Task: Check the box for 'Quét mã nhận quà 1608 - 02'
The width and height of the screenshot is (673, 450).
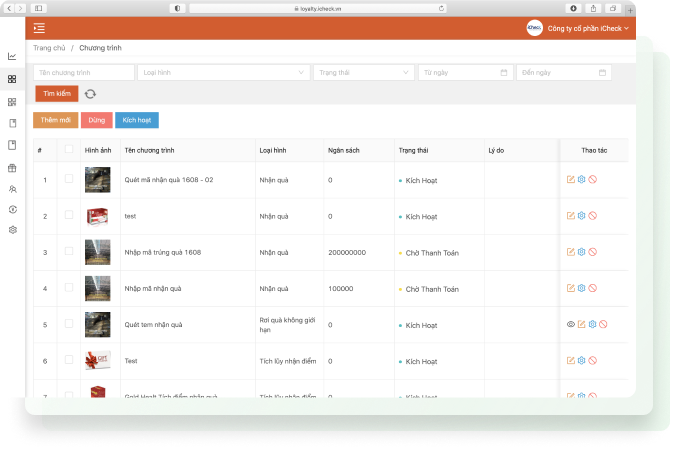Action: 69,179
